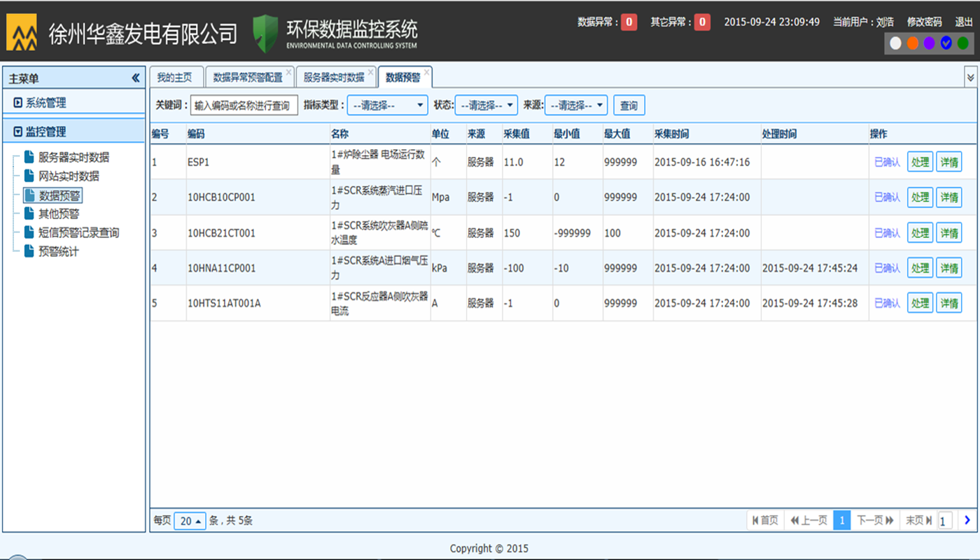Image resolution: width=980 pixels, height=560 pixels.
Task: Click the 查询 search button
Action: (629, 106)
